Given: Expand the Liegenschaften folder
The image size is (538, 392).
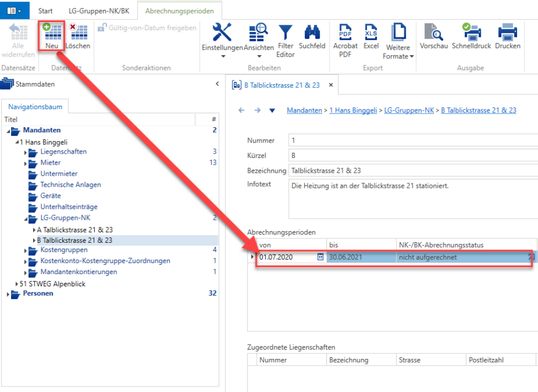Looking at the screenshot, I should pos(25,153).
